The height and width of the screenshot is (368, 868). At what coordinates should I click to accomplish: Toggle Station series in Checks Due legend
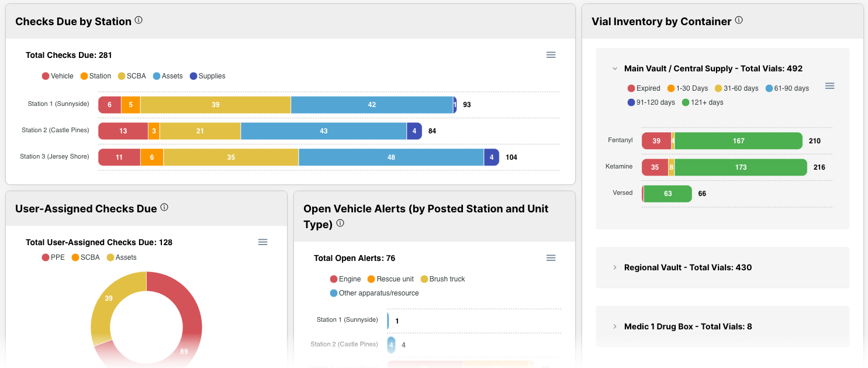pyautogui.click(x=96, y=76)
